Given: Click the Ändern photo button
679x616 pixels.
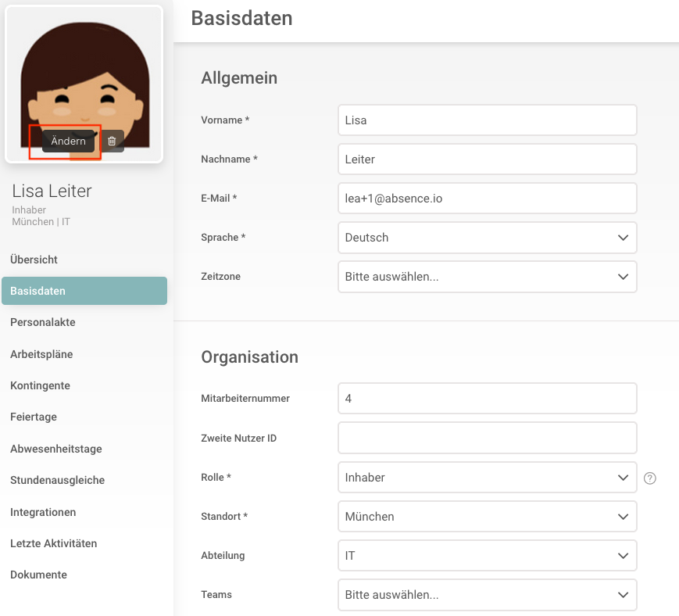Looking at the screenshot, I should point(69,141).
